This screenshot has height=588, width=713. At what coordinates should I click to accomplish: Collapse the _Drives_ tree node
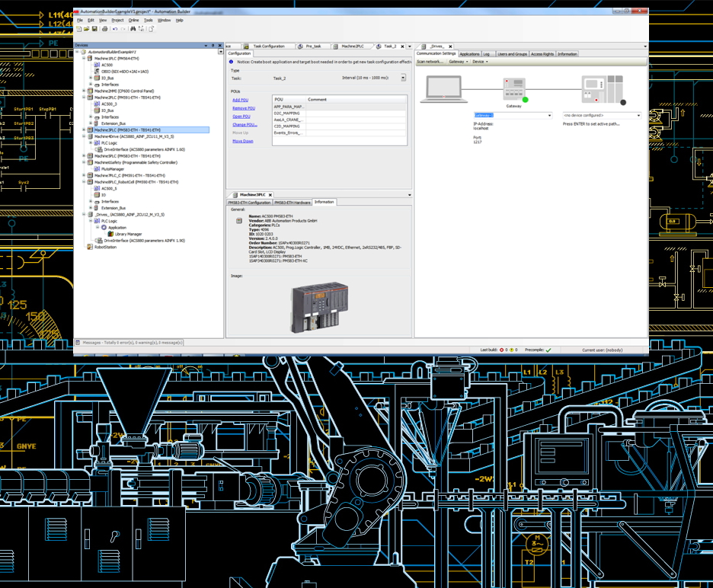click(84, 214)
